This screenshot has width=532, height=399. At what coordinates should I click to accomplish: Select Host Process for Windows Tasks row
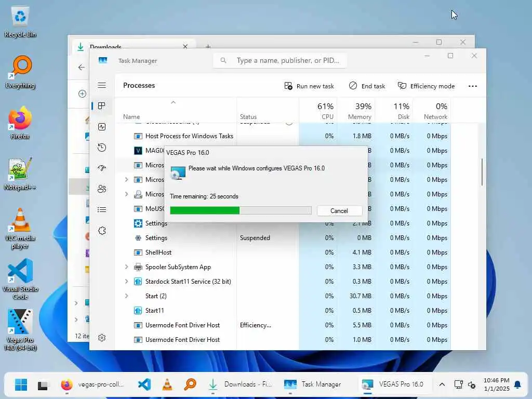pyautogui.click(x=283, y=136)
